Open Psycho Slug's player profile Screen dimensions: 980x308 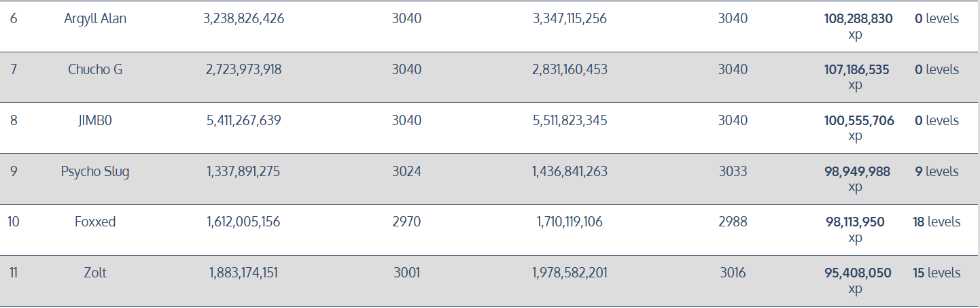(95, 171)
